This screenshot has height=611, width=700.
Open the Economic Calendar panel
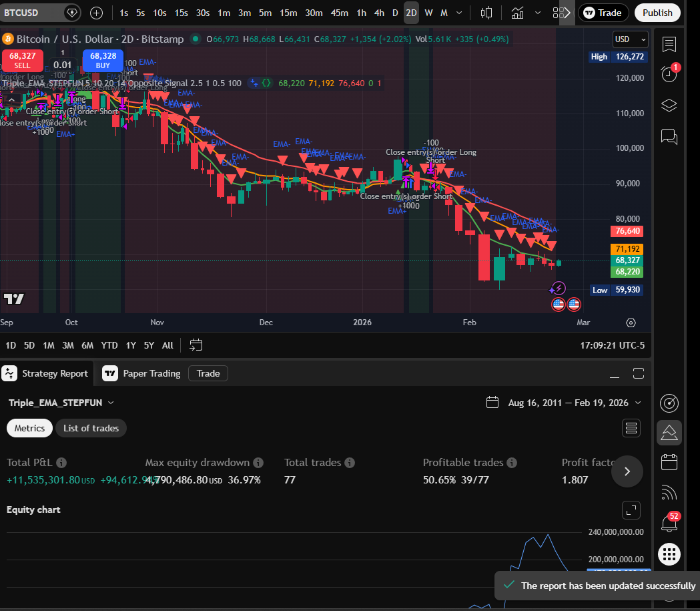click(669, 461)
